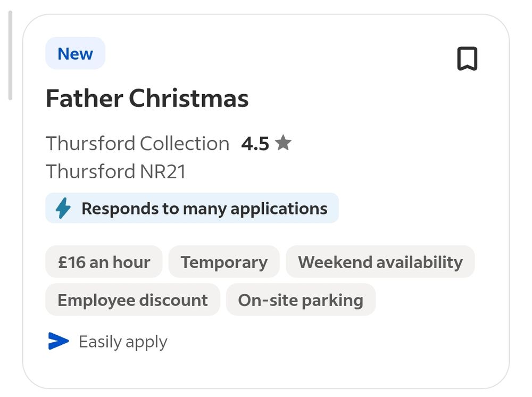The width and height of the screenshot is (532, 397).
Task: Open the Father Christmas job title
Action: pyautogui.click(x=147, y=98)
